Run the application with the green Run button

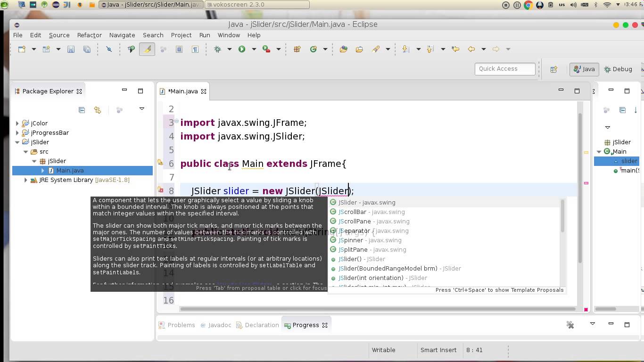coord(242,49)
